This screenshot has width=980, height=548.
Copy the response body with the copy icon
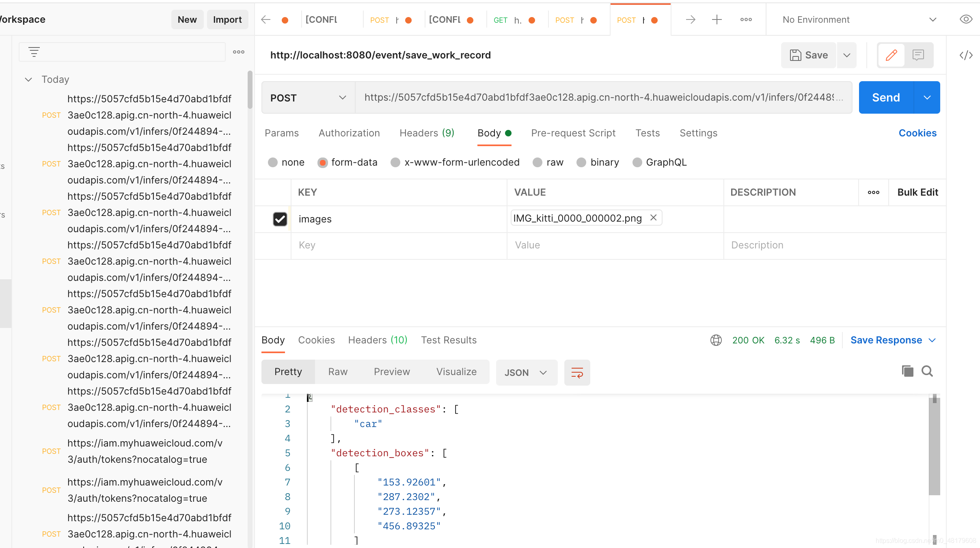pos(907,371)
